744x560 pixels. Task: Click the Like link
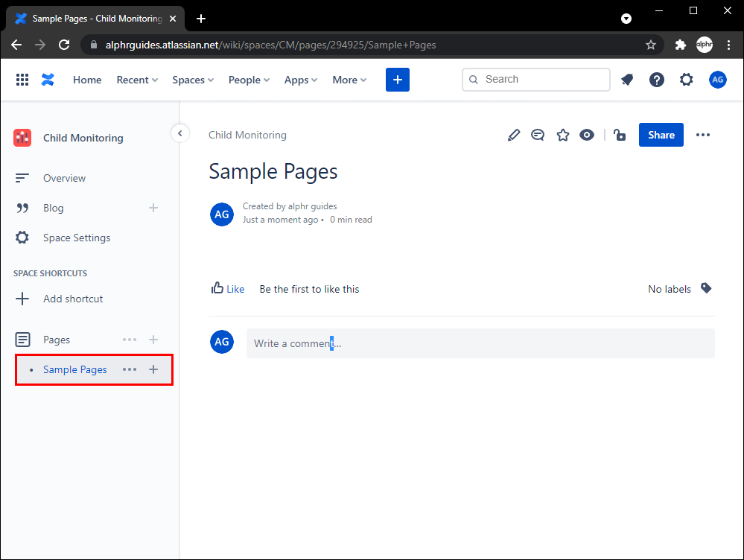coord(235,289)
